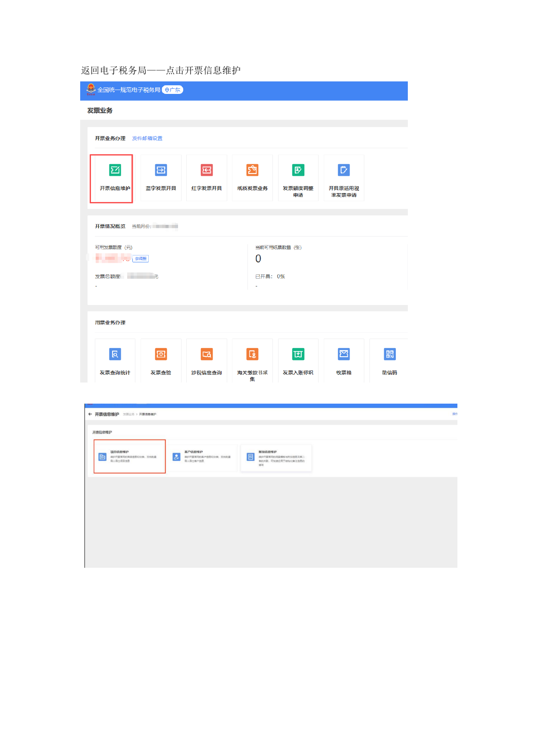Click the 发件邮箱设置 link

coord(147,138)
